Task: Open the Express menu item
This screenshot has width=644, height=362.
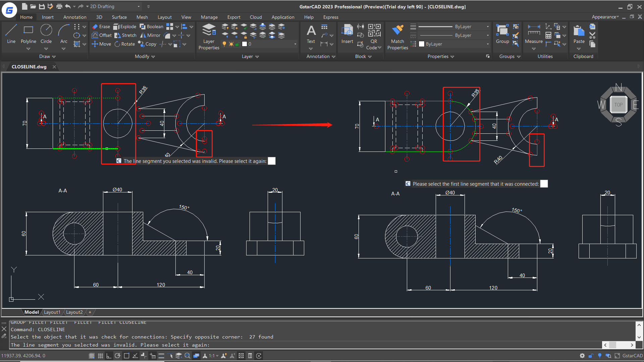Action: [330, 17]
